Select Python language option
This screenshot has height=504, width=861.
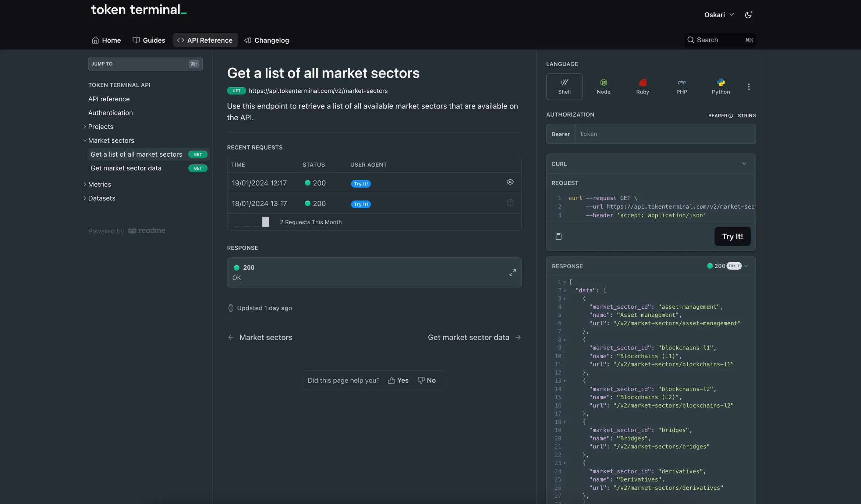[x=721, y=87]
